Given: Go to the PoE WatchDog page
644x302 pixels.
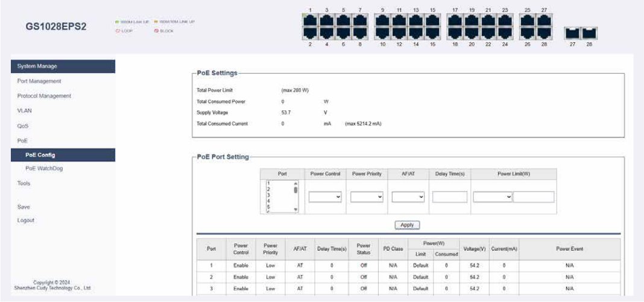Looking at the screenshot, I should pyautogui.click(x=44, y=169).
